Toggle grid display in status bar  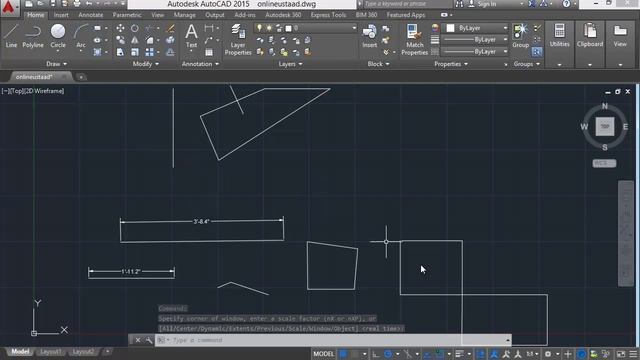tap(343, 354)
